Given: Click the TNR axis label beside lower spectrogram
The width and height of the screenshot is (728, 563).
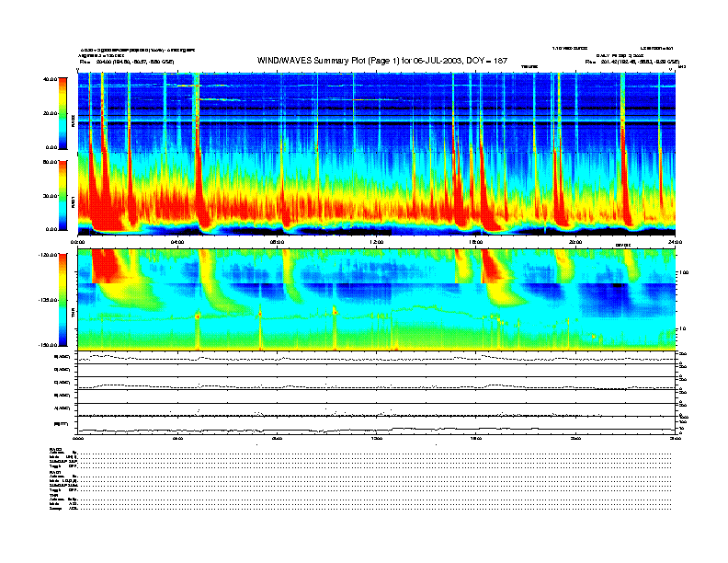Looking at the screenshot, I should point(73,315).
